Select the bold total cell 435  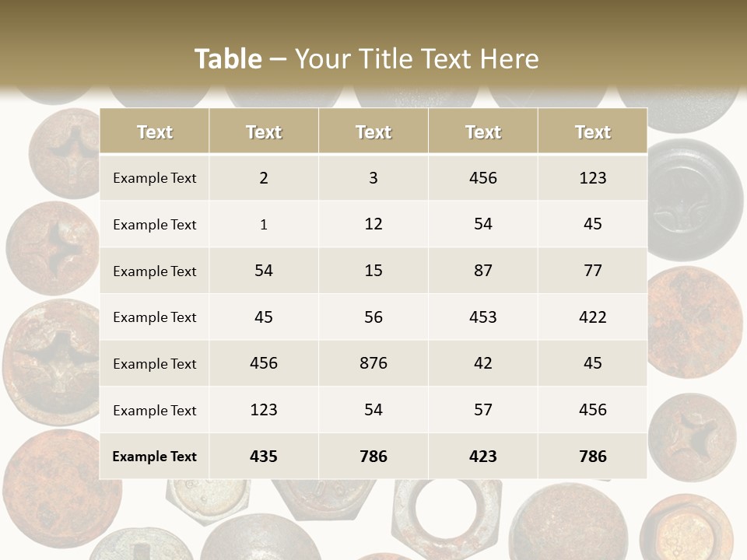264,457
